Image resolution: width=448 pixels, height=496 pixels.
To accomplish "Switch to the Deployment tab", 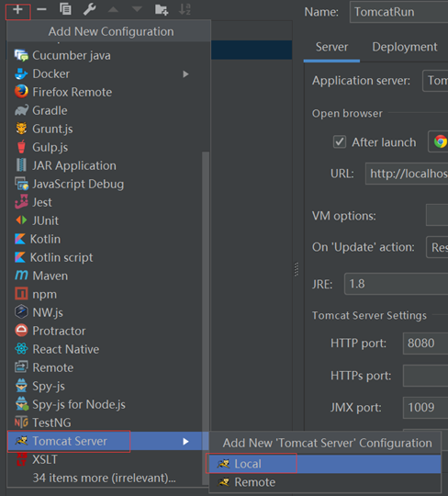I will pyautogui.click(x=404, y=47).
